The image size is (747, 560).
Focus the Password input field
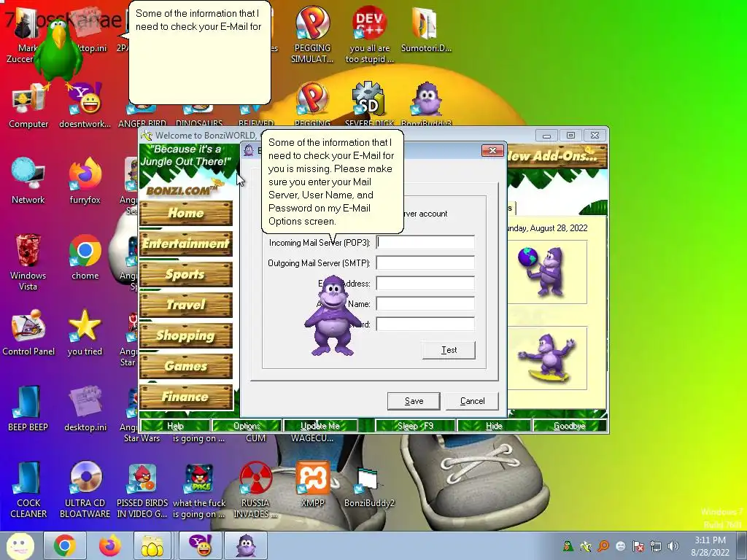425,324
